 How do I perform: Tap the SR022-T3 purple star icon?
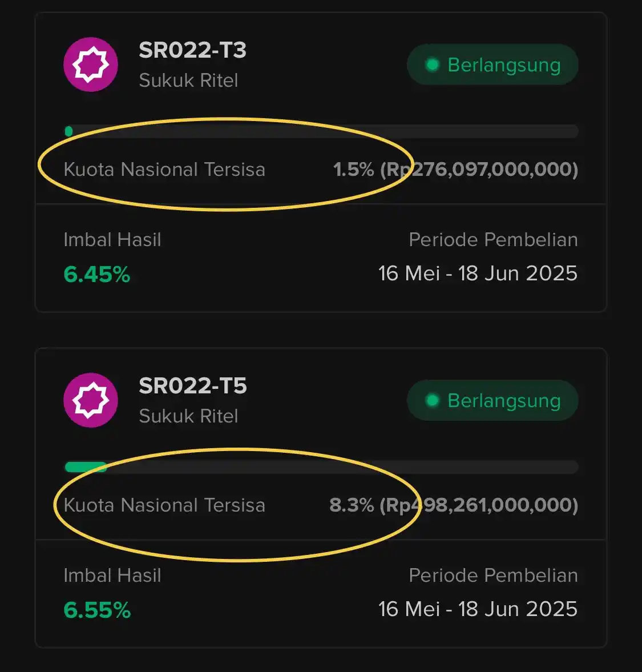click(x=91, y=65)
